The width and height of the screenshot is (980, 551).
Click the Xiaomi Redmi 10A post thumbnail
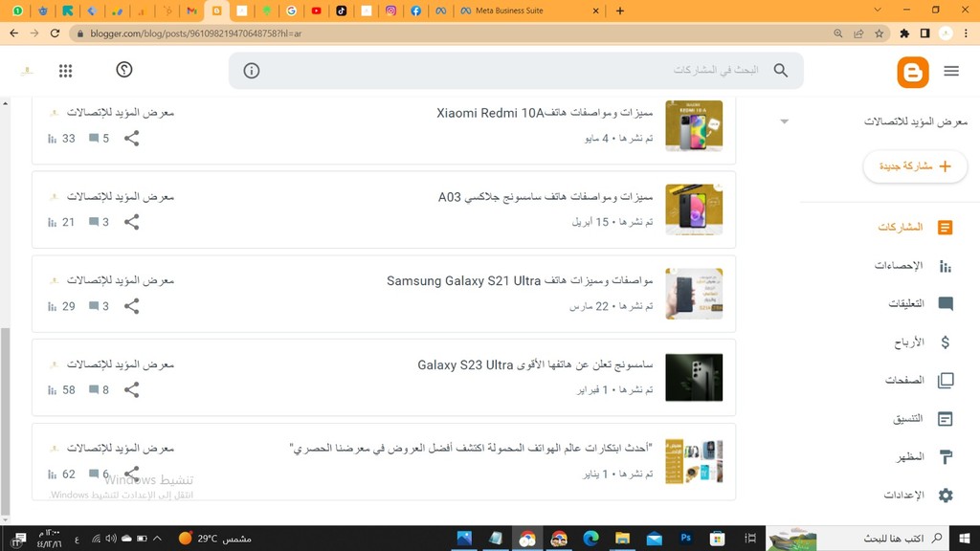pyautogui.click(x=694, y=125)
